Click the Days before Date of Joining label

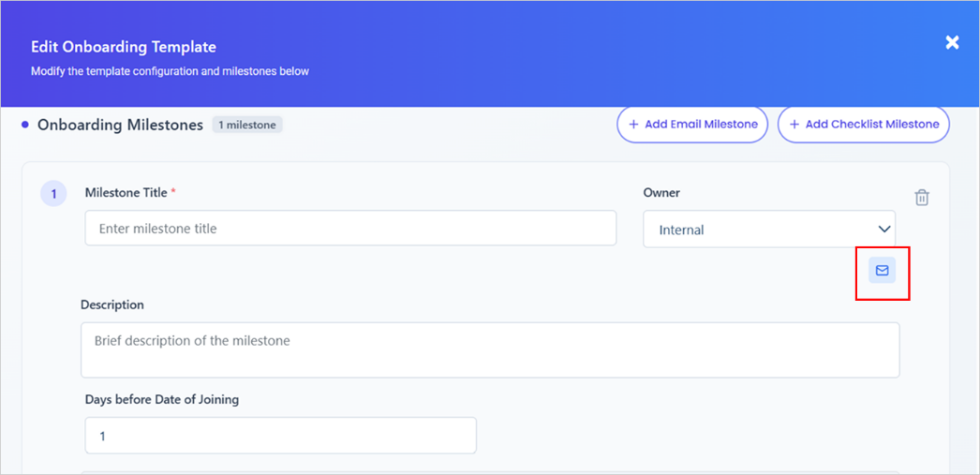(162, 399)
